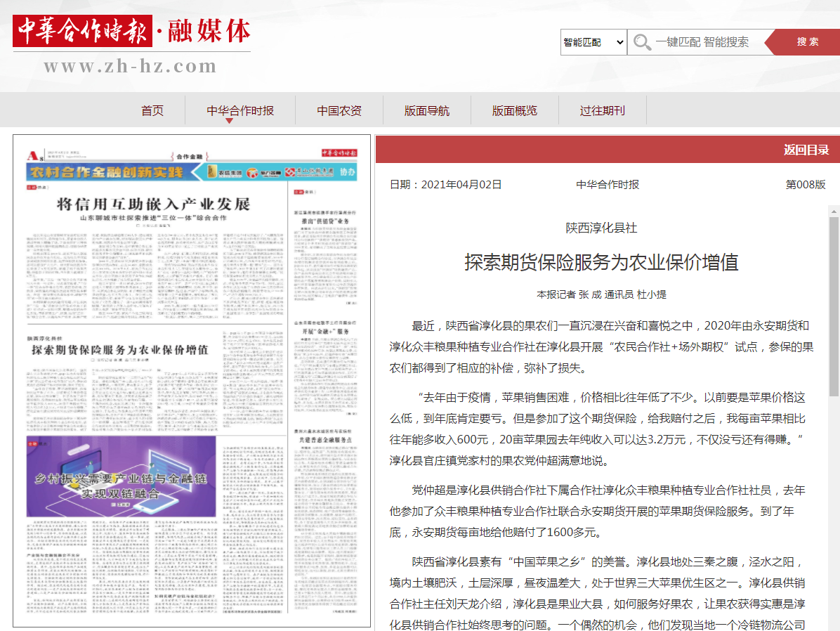Click the article scrollbar thumb

point(834,306)
